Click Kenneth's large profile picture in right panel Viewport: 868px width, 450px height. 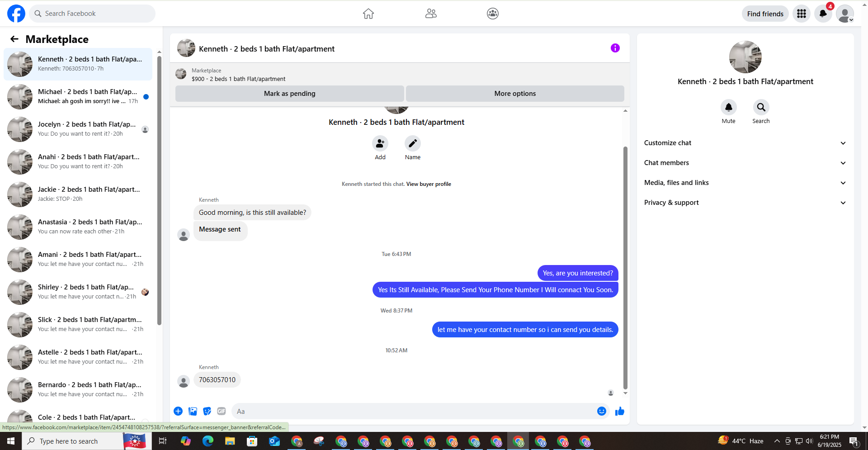(745, 57)
